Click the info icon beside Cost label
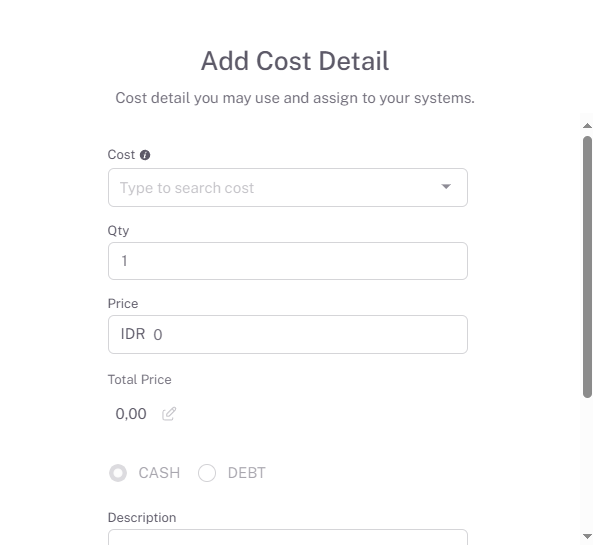Image resolution: width=593 pixels, height=545 pixels. tap(145, 155)
